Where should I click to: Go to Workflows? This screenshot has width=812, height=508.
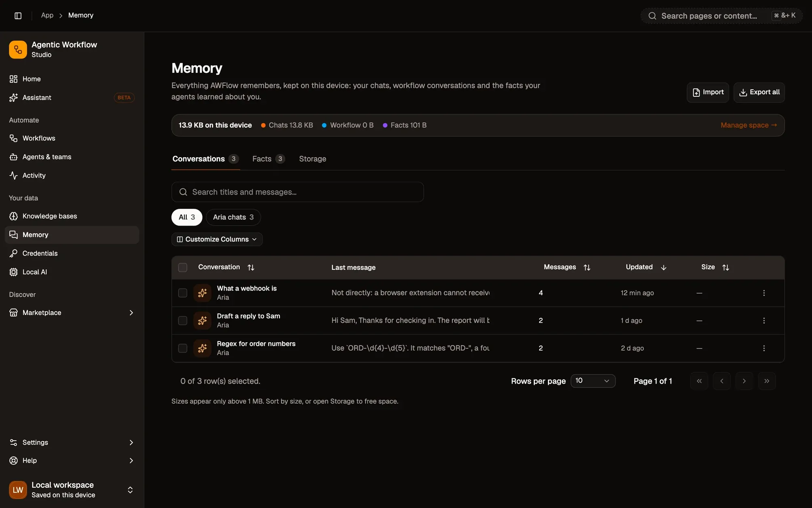72,138
